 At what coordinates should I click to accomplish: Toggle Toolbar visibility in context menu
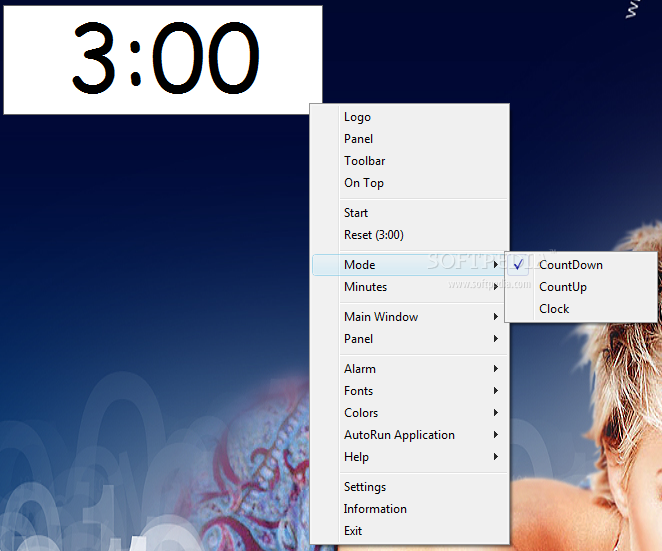410,161
